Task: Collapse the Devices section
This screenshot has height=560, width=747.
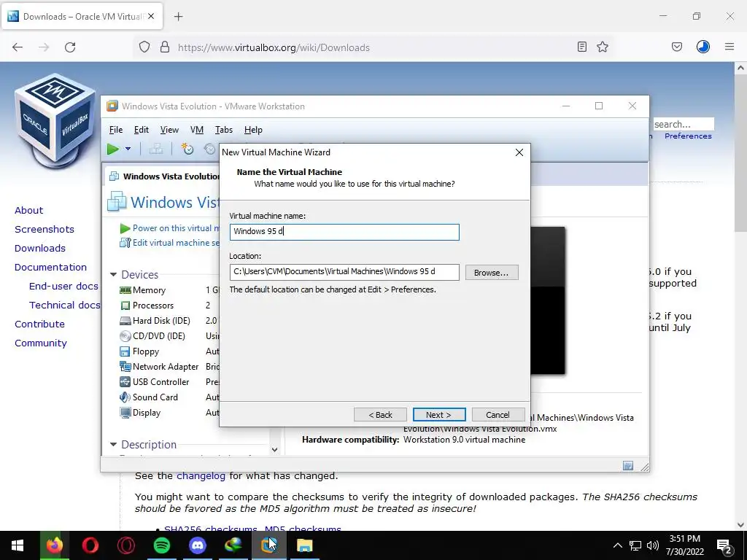Action: [113, 274]
